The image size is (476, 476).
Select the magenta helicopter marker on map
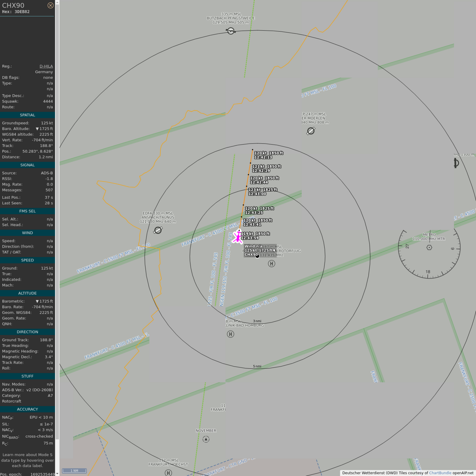[238, 237]
